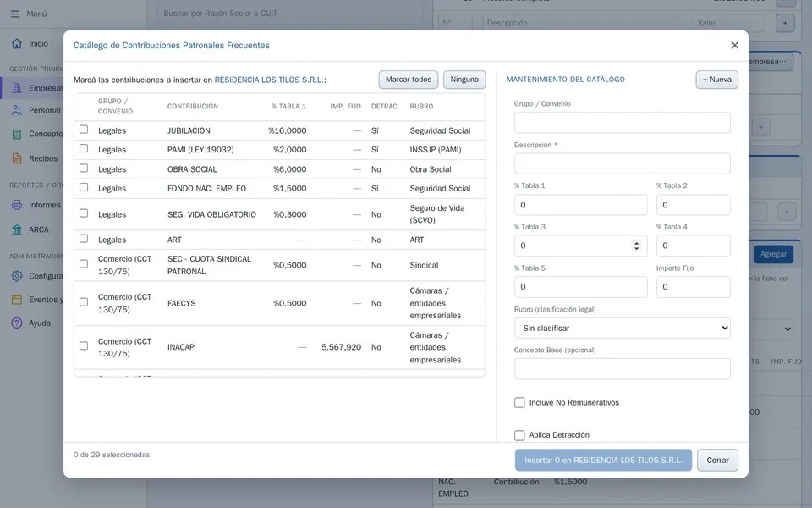Viewport: 812px width, 508px height.
Task: Tick the SEG. VIDA OBLIGATORIO checkbox
Action: pyautogui.click(x=84, y=213)
